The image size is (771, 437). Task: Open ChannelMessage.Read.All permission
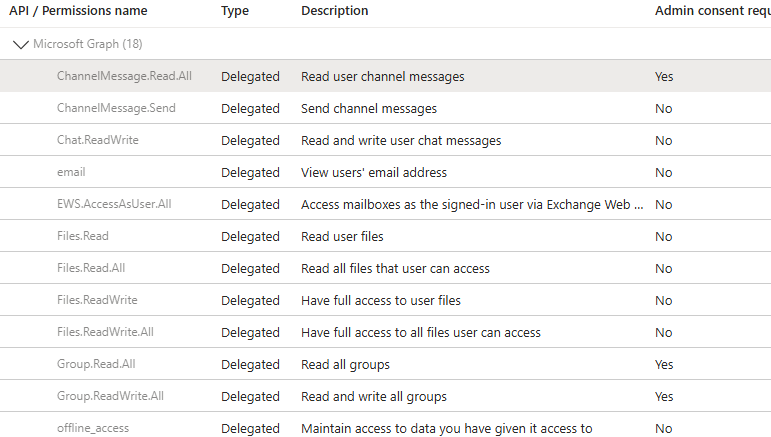124,76
